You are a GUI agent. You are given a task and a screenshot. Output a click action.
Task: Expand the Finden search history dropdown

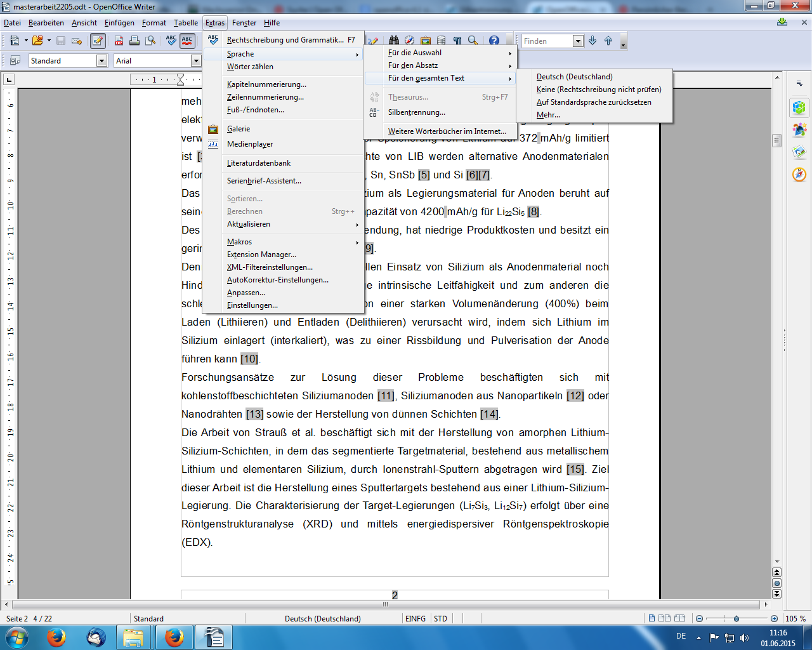(x=578, y=41)
